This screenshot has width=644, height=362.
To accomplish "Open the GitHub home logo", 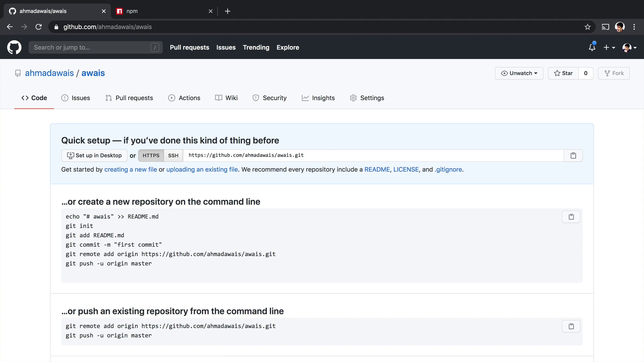I will pyautogui.click(x=14, y=47).
